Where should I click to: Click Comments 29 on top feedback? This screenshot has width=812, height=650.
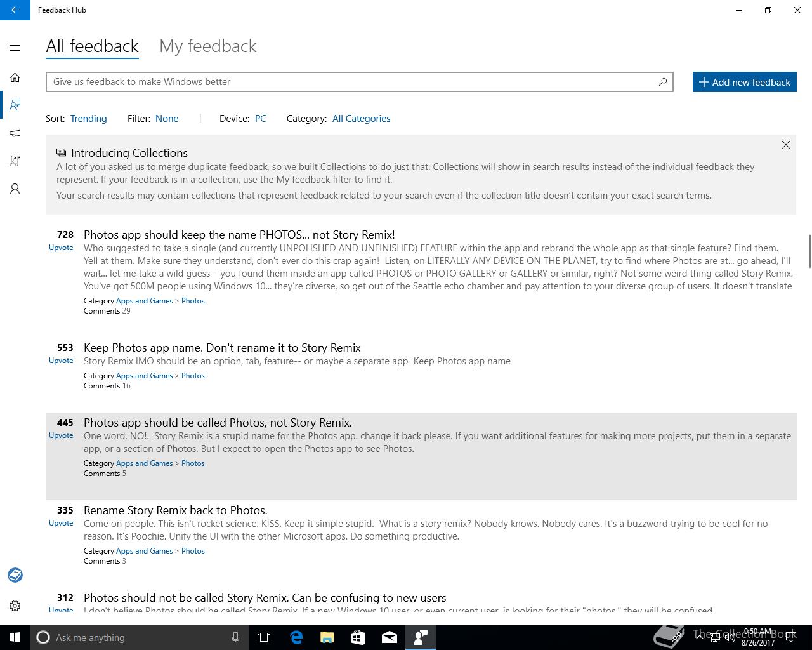pos(107,311)
